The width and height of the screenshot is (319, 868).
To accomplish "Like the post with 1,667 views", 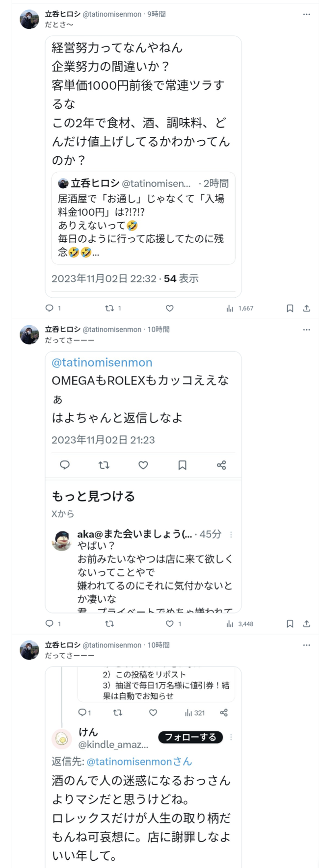I will [170, 308].
